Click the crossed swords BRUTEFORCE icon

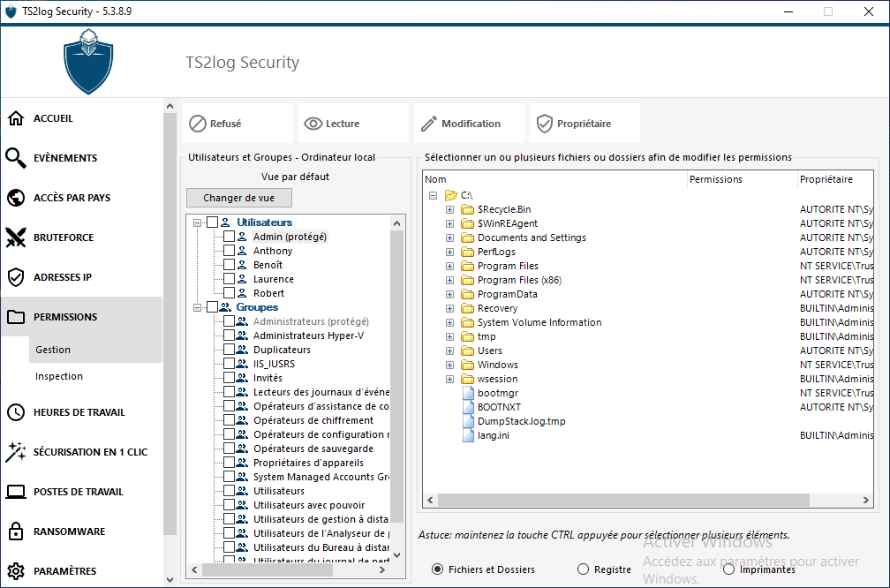pyautogui.click(x=16, y=237)
